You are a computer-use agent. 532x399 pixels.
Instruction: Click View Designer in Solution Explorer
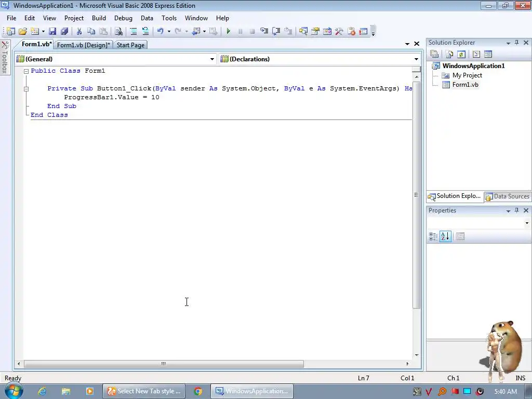pos(488,54)
